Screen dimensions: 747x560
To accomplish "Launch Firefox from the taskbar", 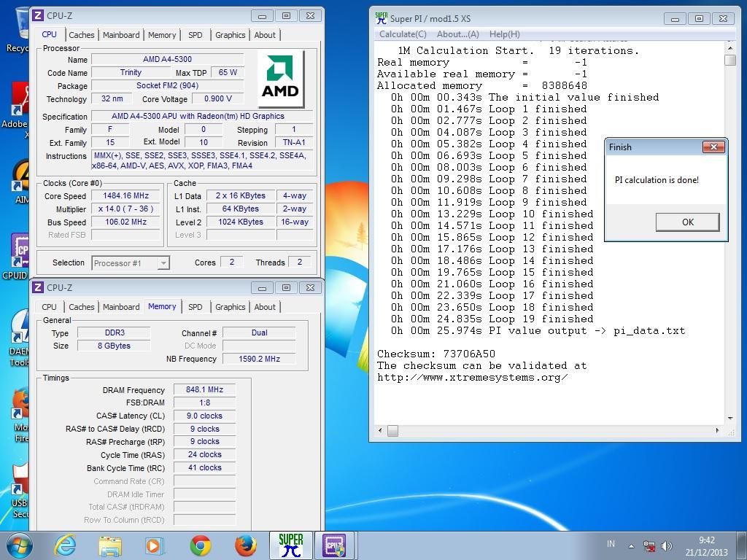I will [246, 545].
